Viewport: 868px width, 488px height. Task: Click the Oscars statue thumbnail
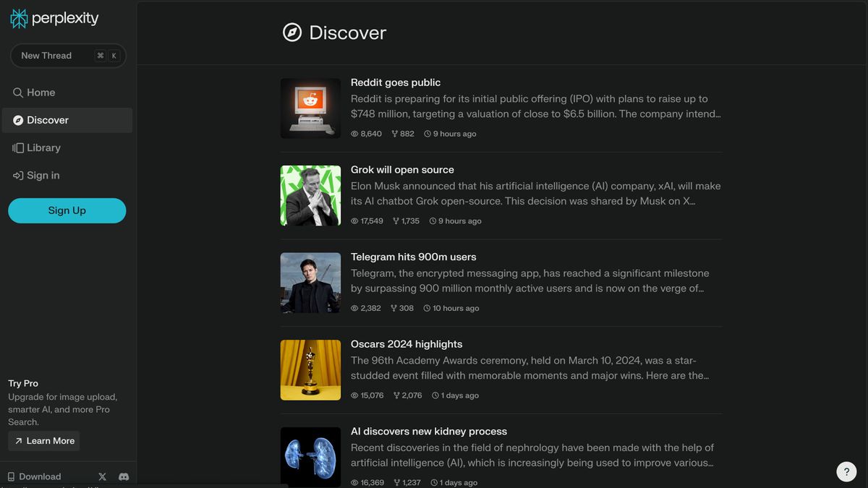point(310,370)
